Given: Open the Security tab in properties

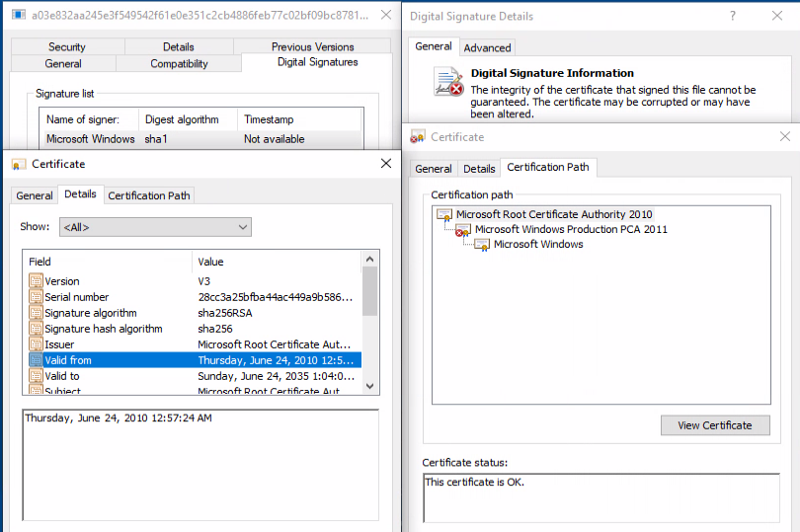Looking at the screenshot, I should [67, 47].
